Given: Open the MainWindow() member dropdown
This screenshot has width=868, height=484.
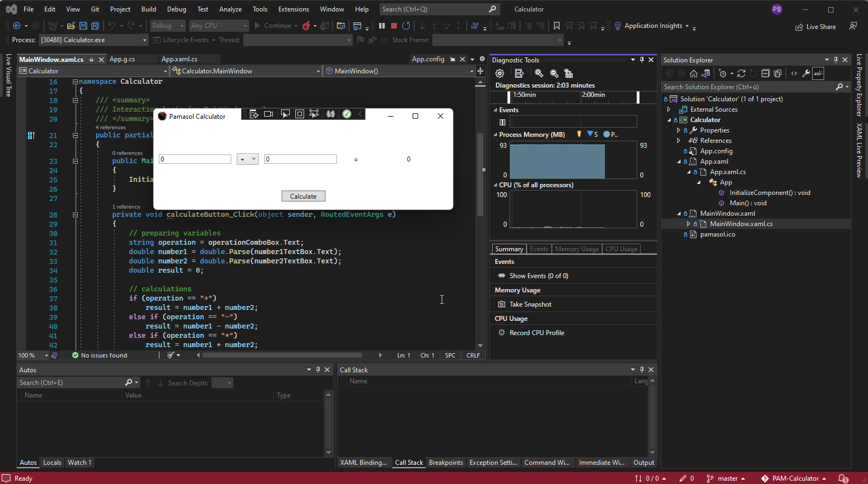Looking at the screenshot, I should click(399, 71).
